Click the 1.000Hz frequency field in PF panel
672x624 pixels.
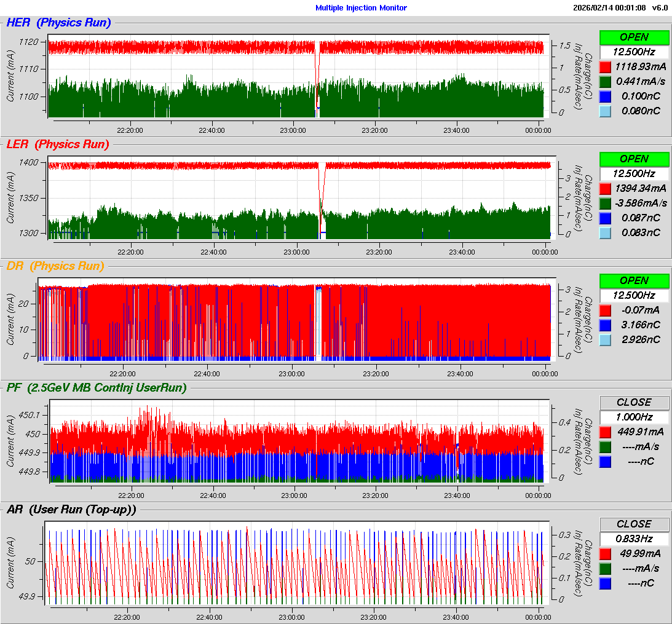634,417
